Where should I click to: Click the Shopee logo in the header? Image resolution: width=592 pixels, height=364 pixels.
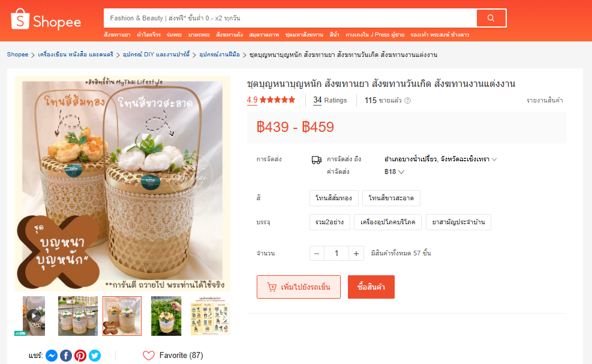[x=46, y=20]
